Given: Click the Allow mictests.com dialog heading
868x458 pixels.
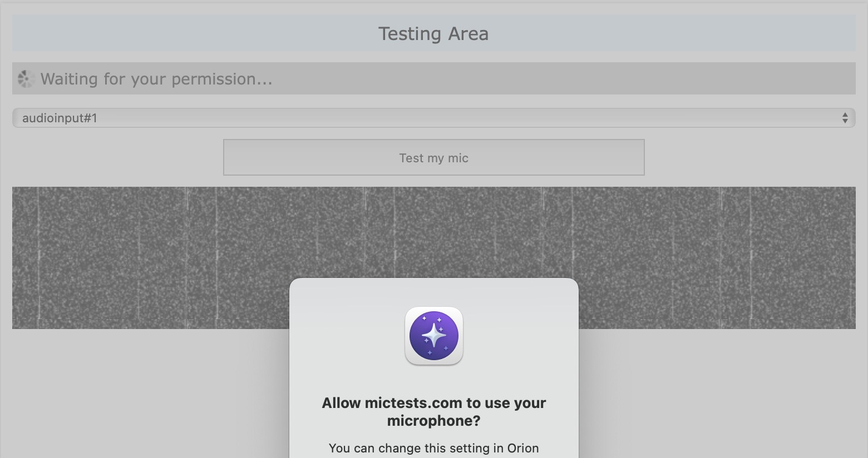Looking at the screenshot, I should coord(433,411).
